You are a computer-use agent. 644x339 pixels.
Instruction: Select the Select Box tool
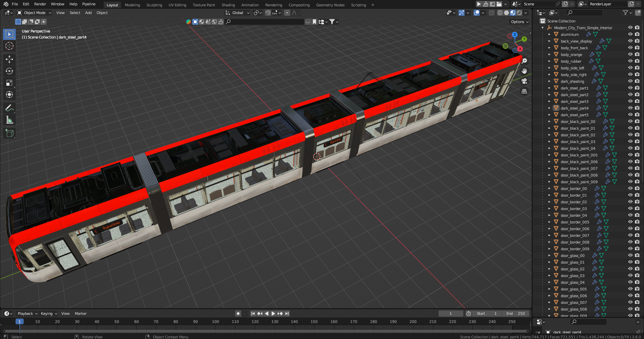[9, 34]
